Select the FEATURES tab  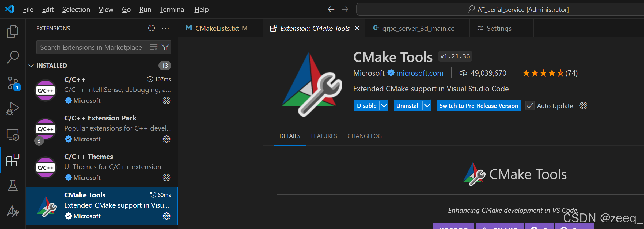point(324,136)
